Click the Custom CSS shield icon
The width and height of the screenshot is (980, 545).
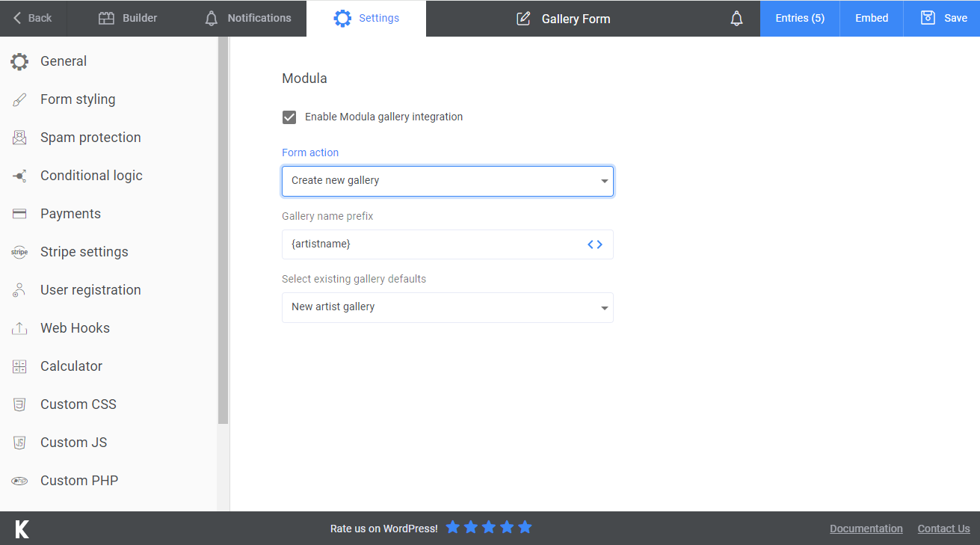[19, 404]
